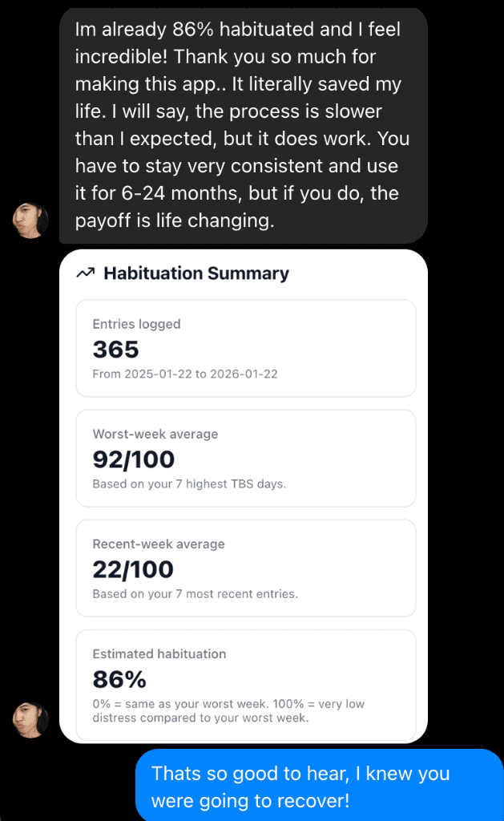Click the 365 entries value
Image resolution: width=504 pixels, height=821 pixels.
116,350
